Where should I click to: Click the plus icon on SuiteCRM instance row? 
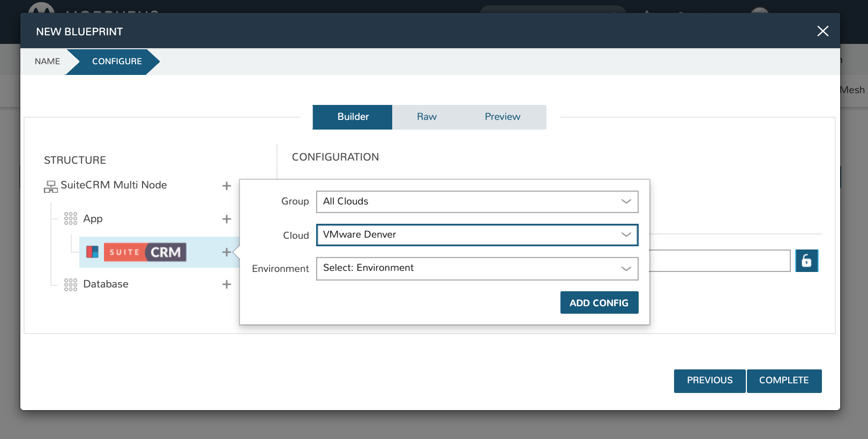coord(227,252)
